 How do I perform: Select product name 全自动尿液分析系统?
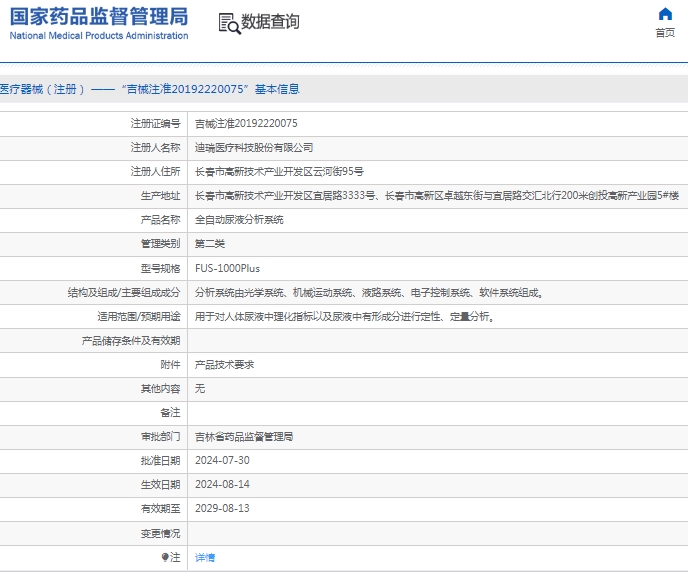click(239, 220)
